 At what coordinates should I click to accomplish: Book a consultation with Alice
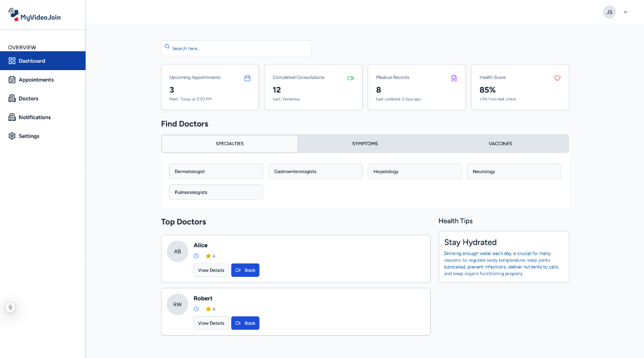tap(245, 270)
